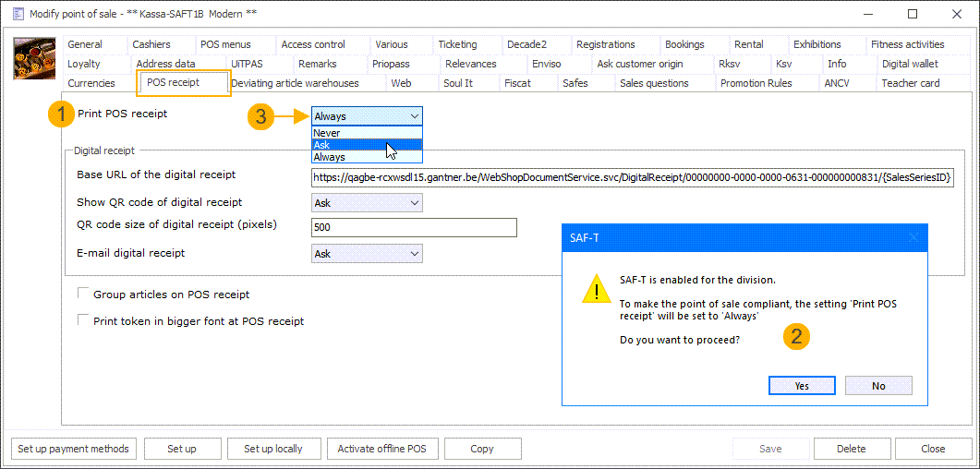This screenshot has height=469, width=980.
Task: Decline with No in SAF-T dialog
Action: [x=878, y=386]
